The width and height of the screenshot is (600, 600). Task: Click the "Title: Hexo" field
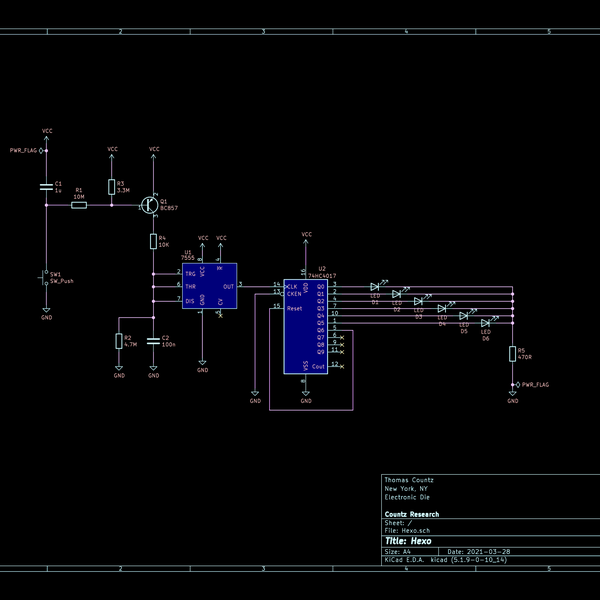[x=408, y=541]
